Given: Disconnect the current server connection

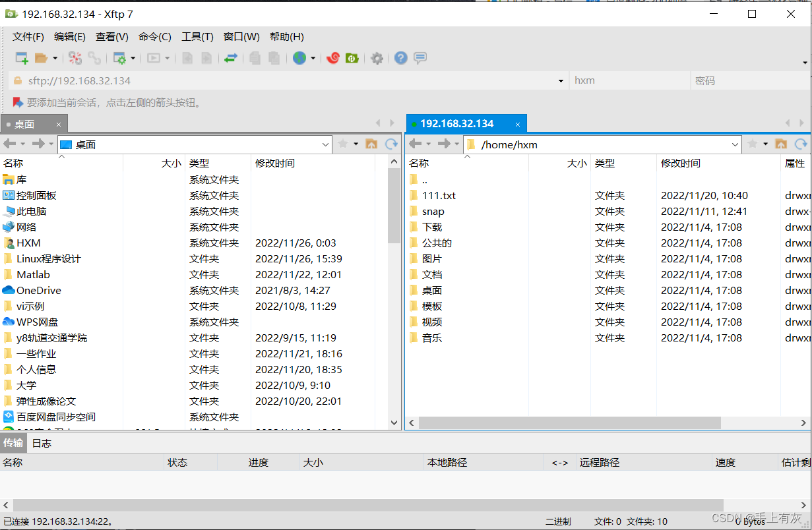Looking at the screenshot, I should (75, 58).
